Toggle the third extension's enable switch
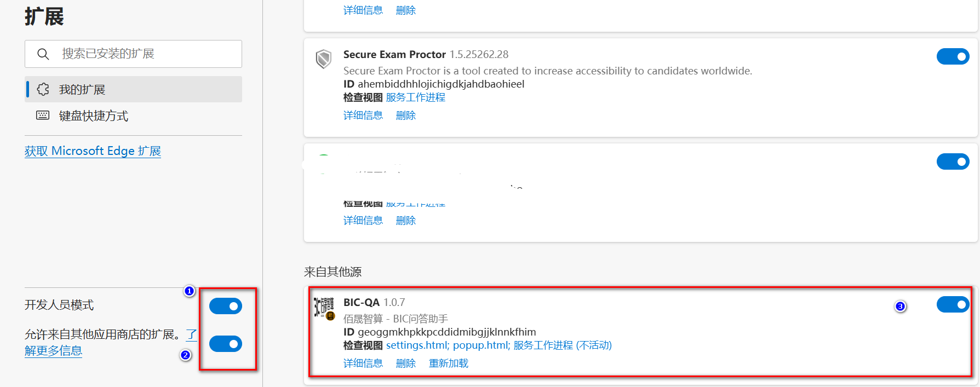Screen dimensions: 980x387 coord(953,161)
